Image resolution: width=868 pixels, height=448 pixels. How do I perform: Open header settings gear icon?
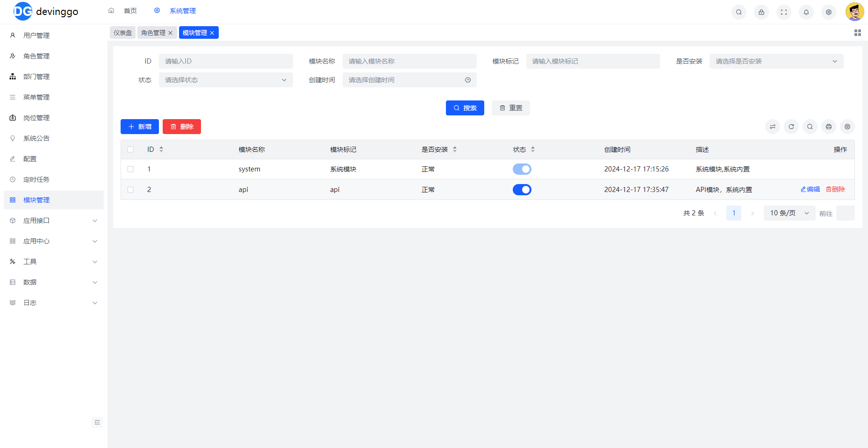click(x=829, y=12)
